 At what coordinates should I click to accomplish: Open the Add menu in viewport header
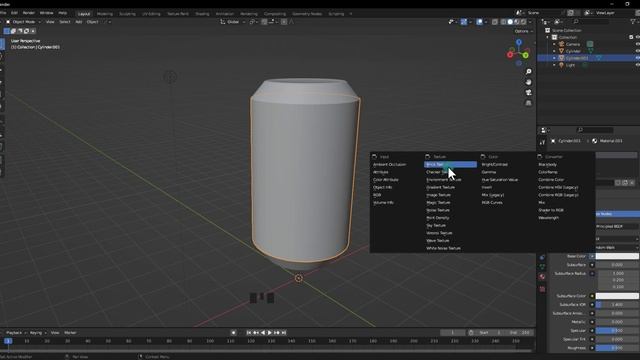pyautogui.click(x=79, y=22)
